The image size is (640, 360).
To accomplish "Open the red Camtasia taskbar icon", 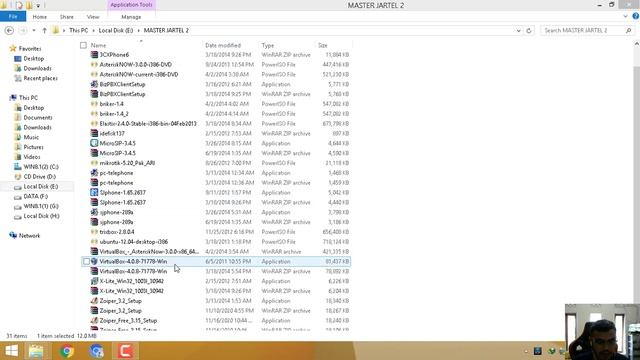I will (125, 351).
